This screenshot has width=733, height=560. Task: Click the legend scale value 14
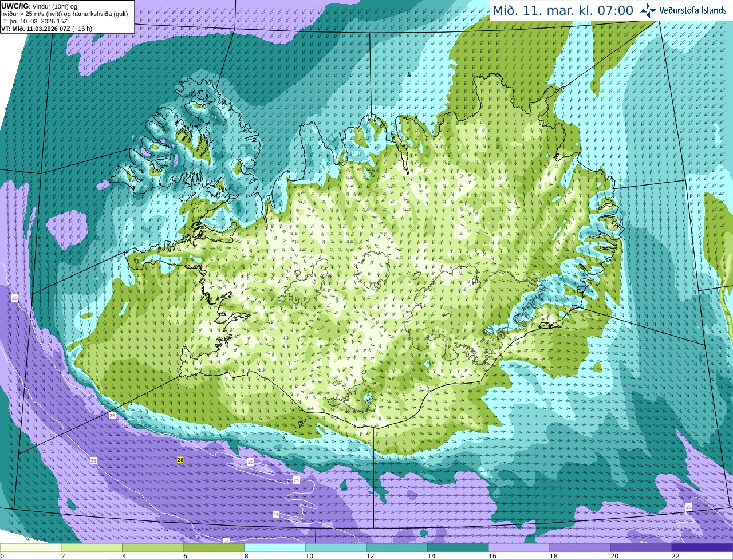(431, 556)
